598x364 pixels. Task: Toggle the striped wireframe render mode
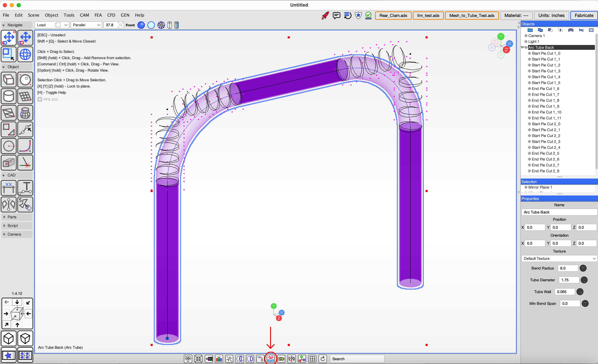point(161,25)
